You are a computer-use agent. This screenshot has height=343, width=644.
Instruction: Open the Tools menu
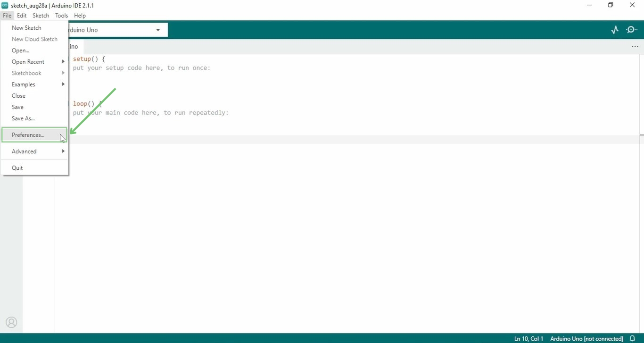(61, 15)
